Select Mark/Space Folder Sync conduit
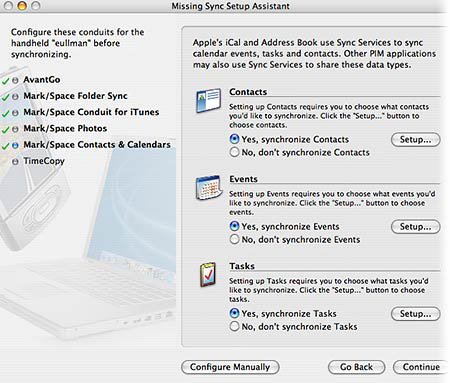This screenshot has width=450, height=383. 75,96
